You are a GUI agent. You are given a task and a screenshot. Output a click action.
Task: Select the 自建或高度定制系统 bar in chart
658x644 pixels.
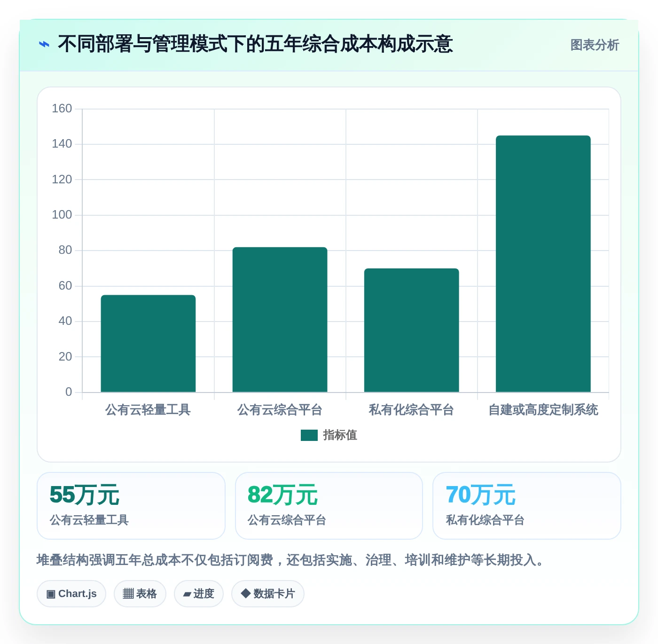coord(543,264)
